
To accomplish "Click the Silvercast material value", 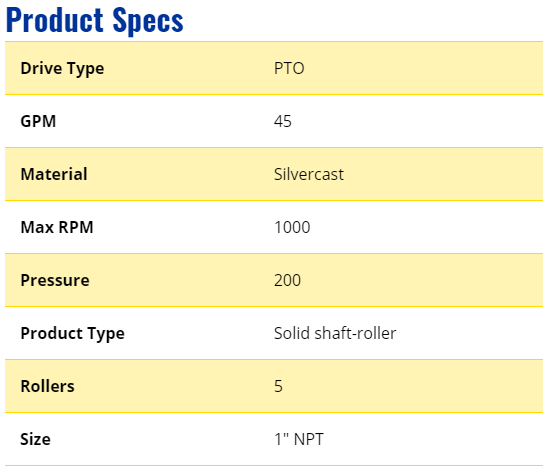I will (309, 174).
